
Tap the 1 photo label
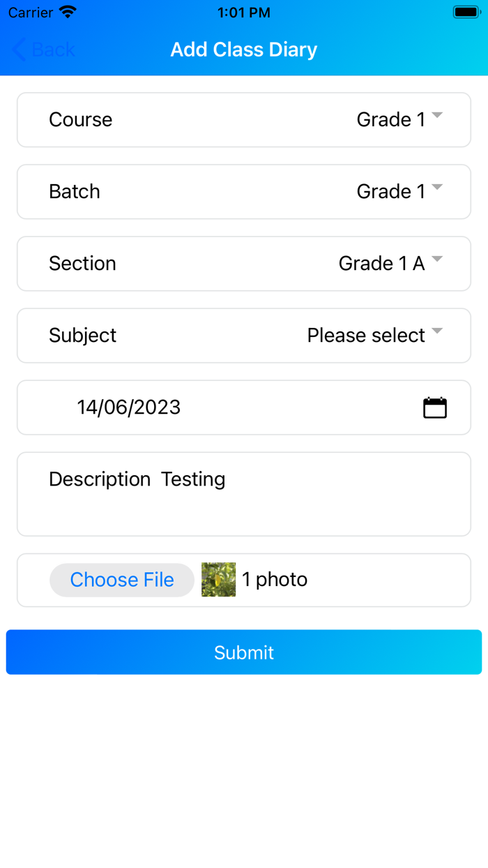click(x=275, y=580)
